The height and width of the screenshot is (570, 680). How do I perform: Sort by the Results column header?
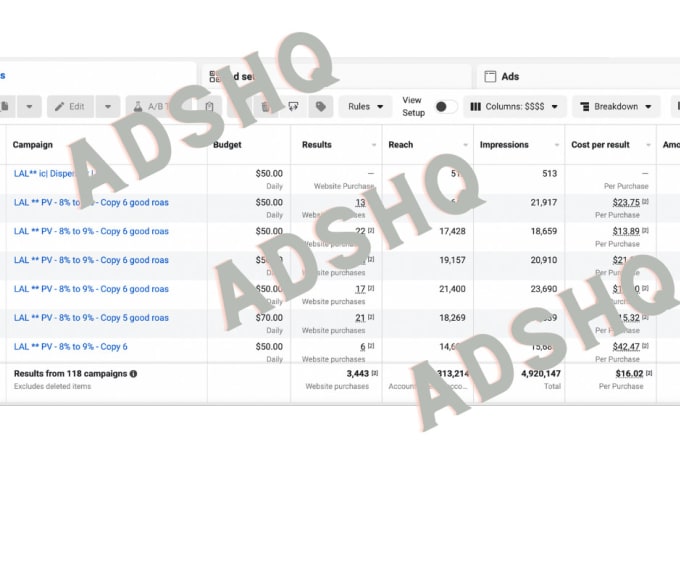(317, 145)
